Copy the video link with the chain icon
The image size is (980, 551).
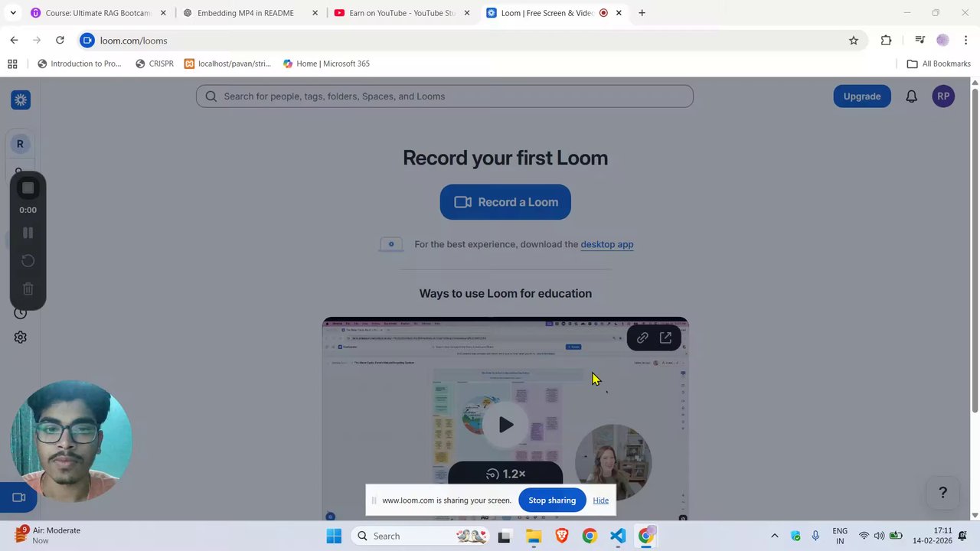[x=642, y=337]
